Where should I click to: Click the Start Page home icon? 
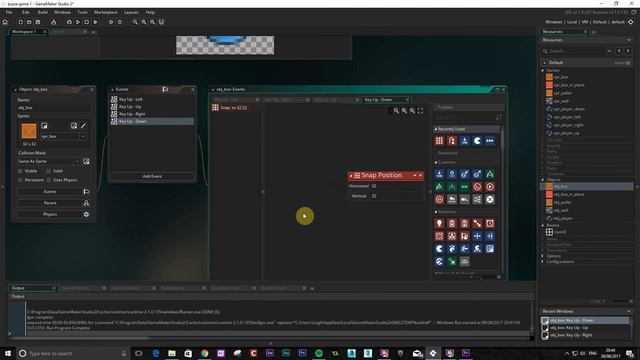(x=5, y=22)
